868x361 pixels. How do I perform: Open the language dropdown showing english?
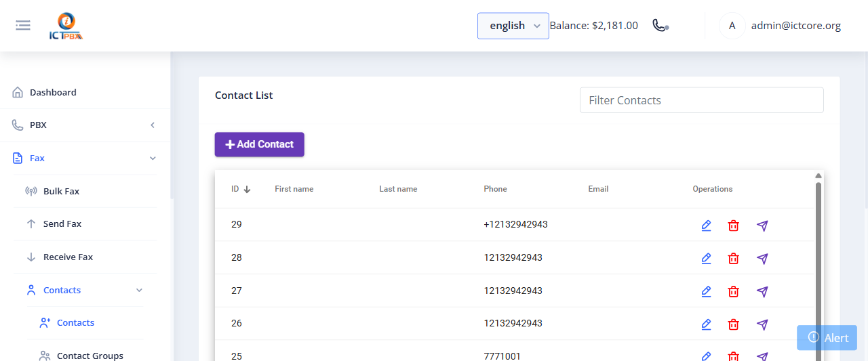(513, 26)
